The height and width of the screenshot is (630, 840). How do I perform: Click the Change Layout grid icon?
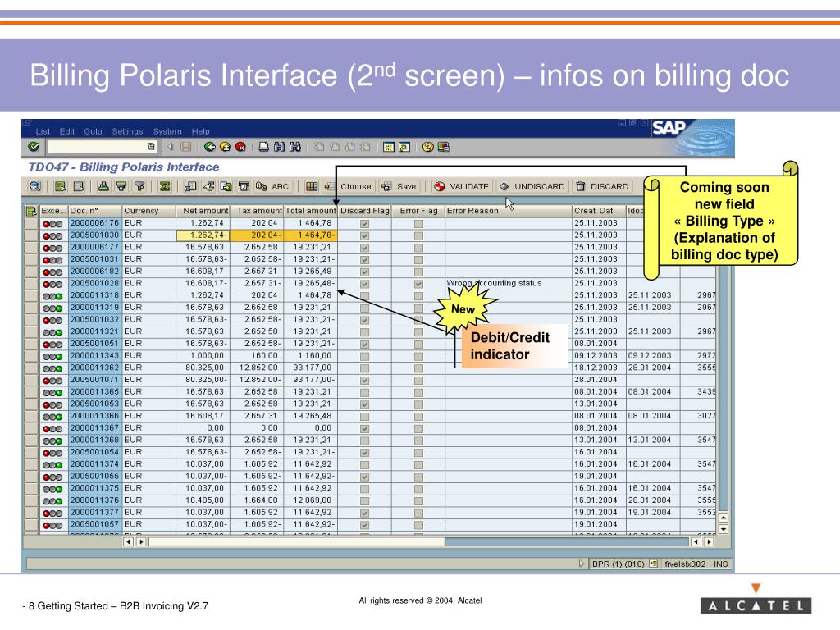coord(312,186)
